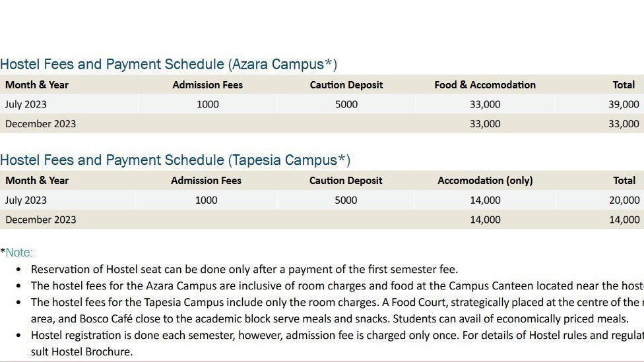
Task: Click "July 2023" in the Azara table
Action: 26,104
